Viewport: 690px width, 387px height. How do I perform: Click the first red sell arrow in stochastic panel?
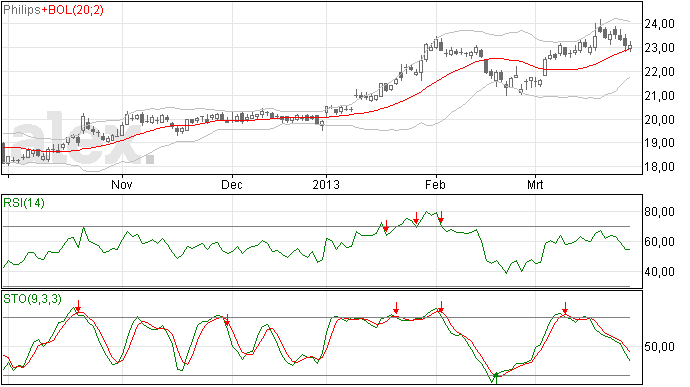pyautogui.click(x=78, y=306)
